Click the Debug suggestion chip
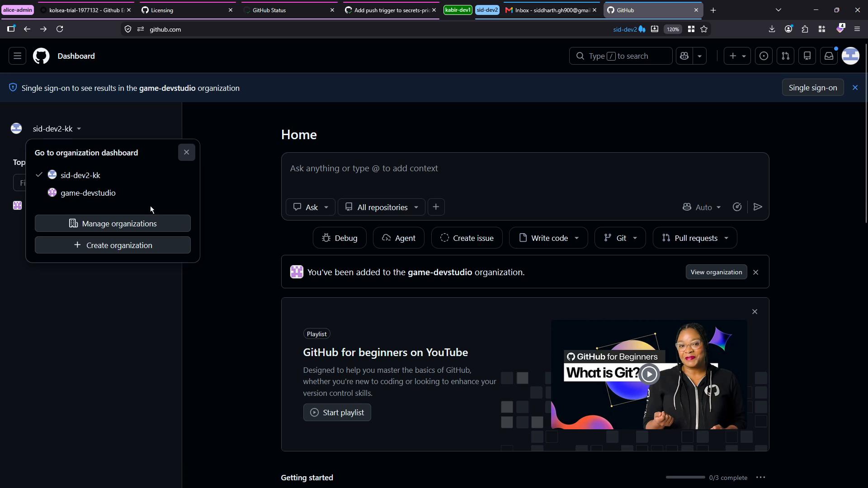Image resolution: width=868 pixels, height=488 pixels. [340, 238]
